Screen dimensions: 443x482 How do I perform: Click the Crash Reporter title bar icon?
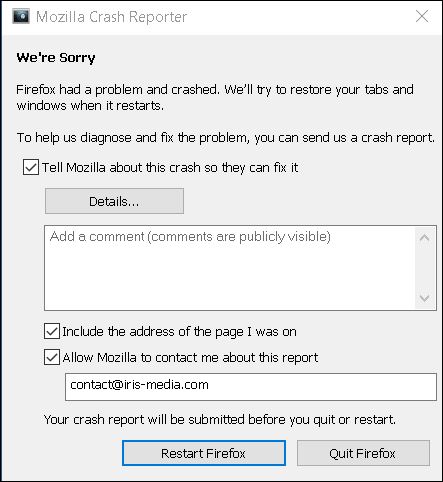[x=21, y=16]
